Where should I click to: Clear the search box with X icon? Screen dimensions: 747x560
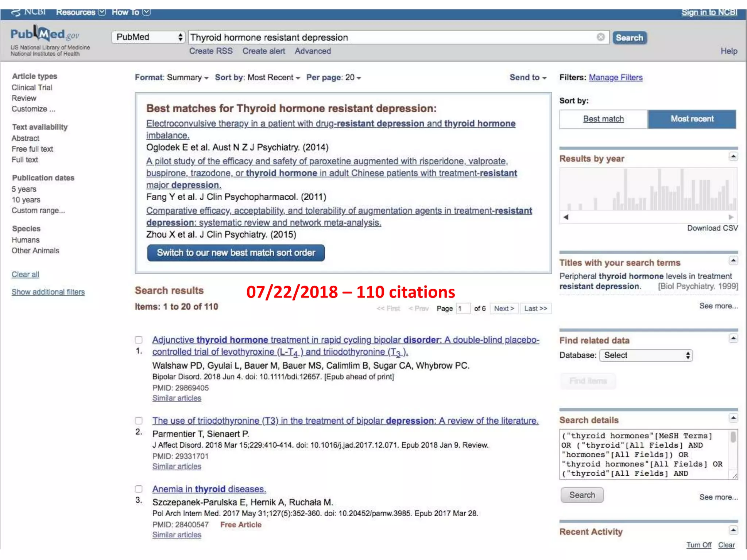(x=600, y=37)
